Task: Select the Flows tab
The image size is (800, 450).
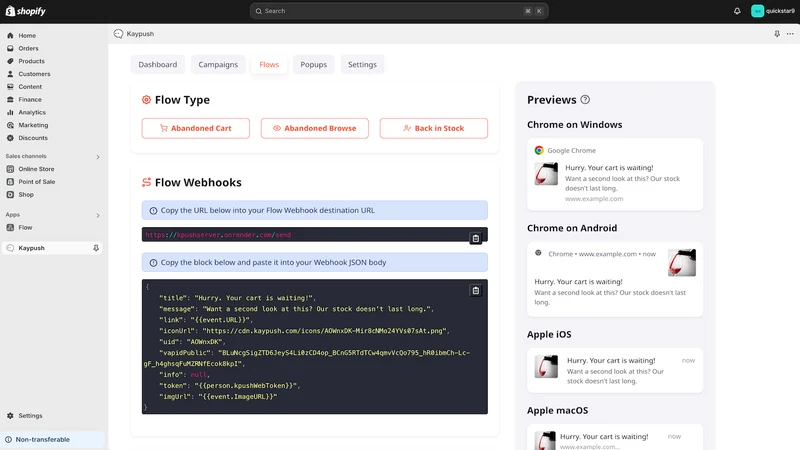Action: [269, 64]
